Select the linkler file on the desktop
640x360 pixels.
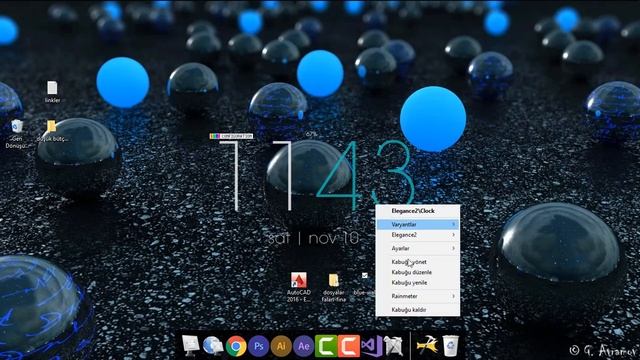[52, 91]
